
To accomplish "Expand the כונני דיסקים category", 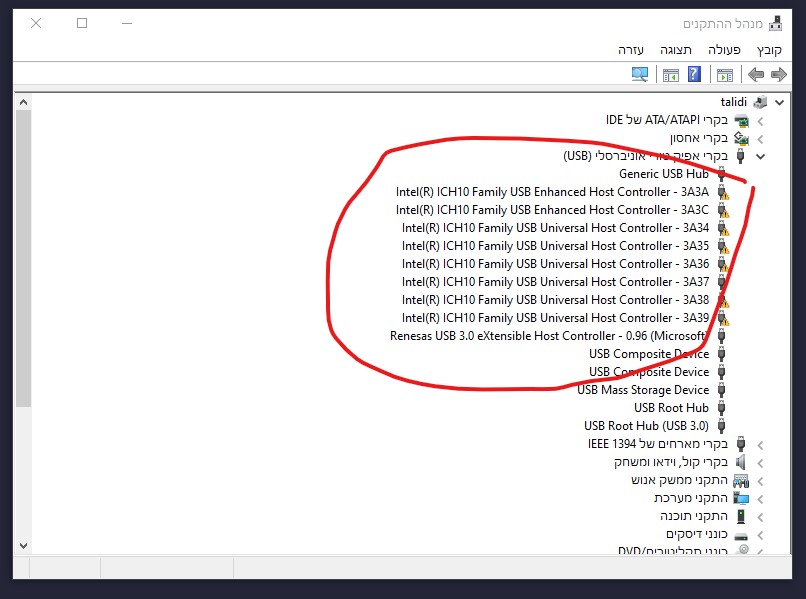I will pyautogui.click(x=760, y=535).
